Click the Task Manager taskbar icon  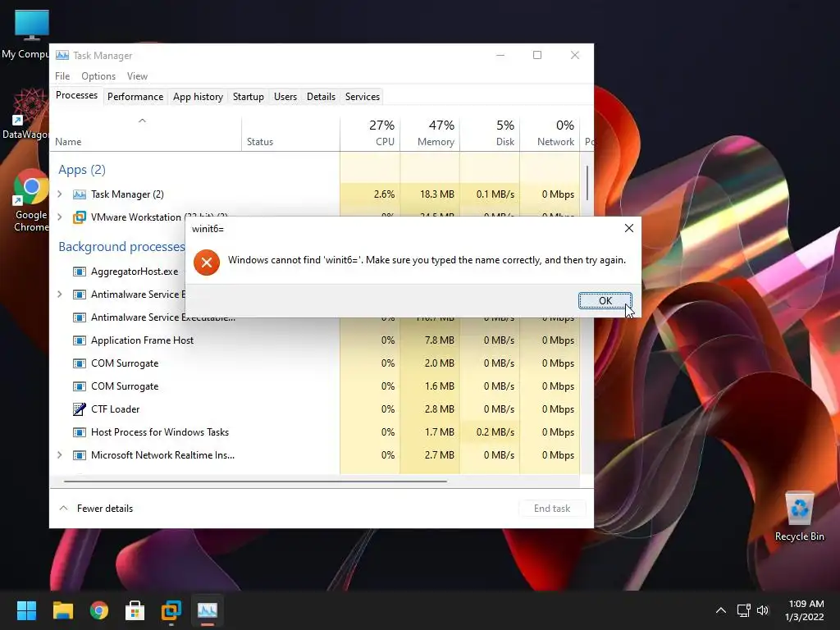pos(208,610)
